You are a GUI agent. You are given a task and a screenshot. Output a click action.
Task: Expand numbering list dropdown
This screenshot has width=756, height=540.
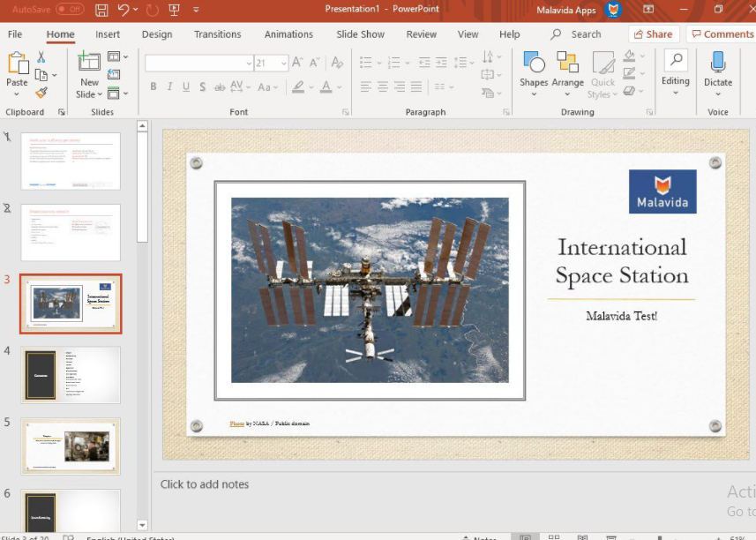(x=408, y=63)
